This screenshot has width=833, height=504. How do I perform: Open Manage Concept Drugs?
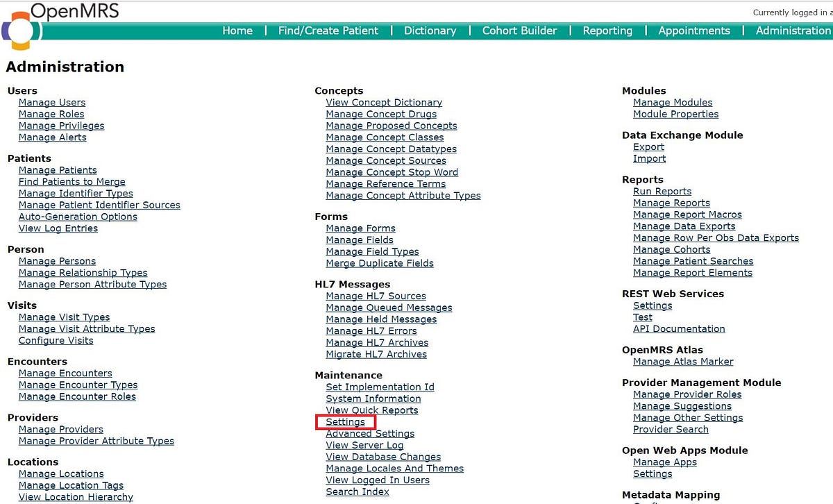click(x=380, y=114)
